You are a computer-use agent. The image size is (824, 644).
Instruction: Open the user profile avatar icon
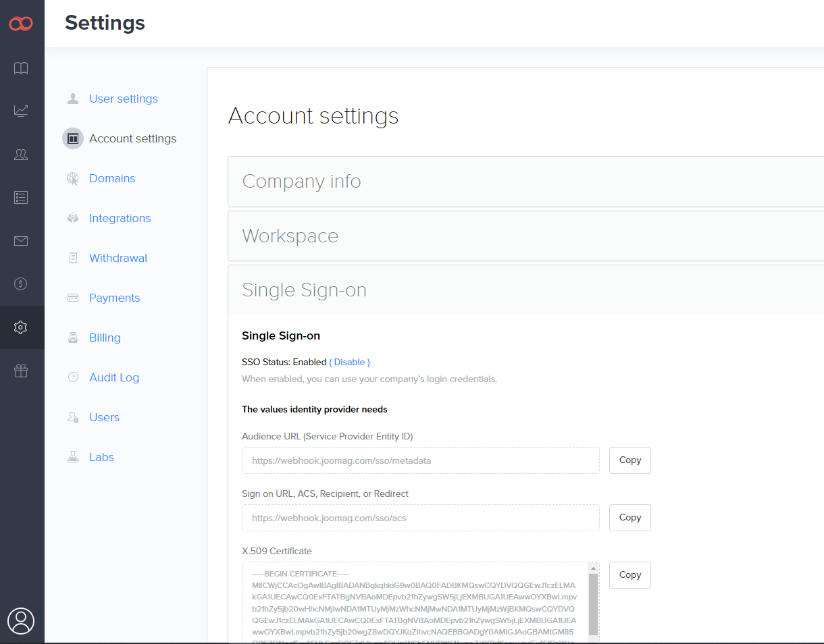21,620
